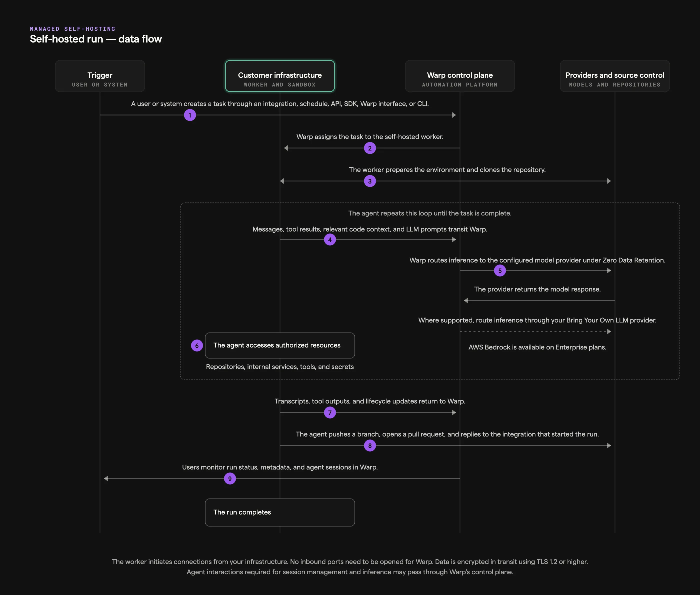Click footer line "Agent interactions required for session management"
This screenshot has height=595, width=700.
[x=350, y=572]
